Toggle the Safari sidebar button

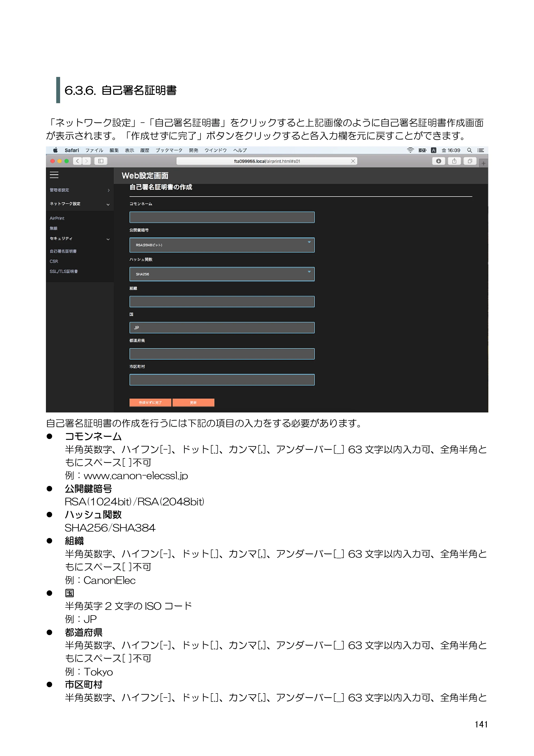pos(101,161)
